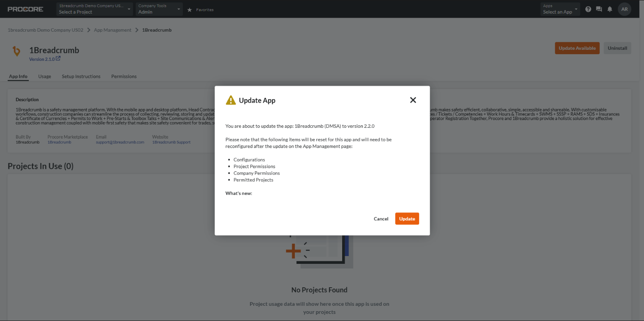The height and width of the screenshot is (321, 644).
Task: Switch to the Usage tab
Action: [45, 76]
